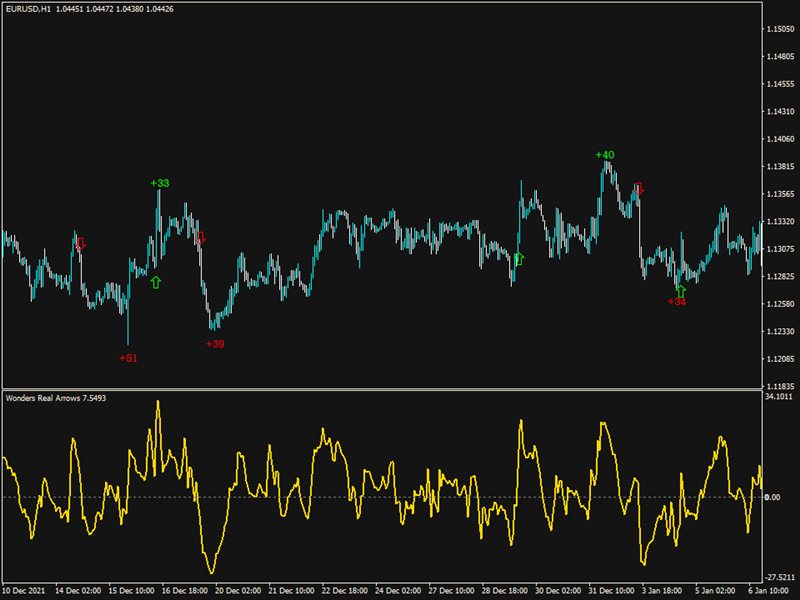The image size is (800, 600).
Task: Click the 21 Dec 10:00 time axis label
Action: [291, 591]
